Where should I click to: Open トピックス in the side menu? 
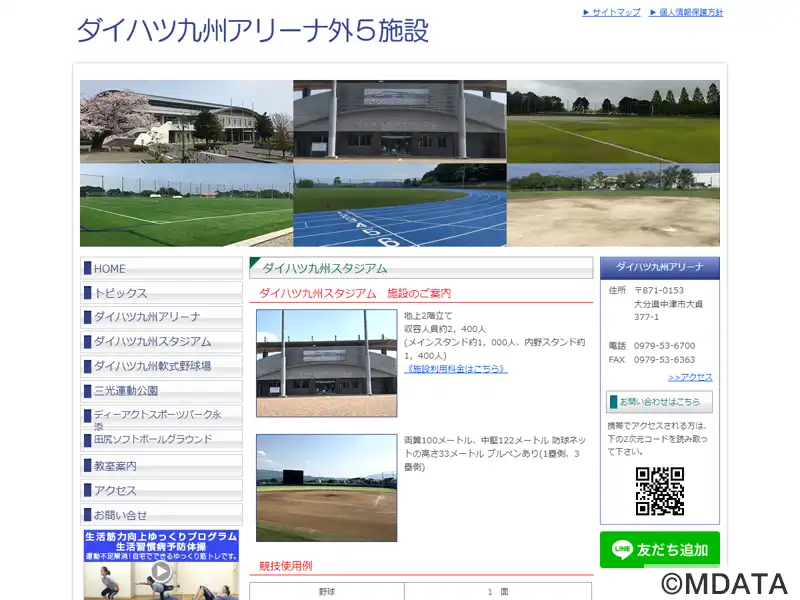[x=161, y=293]
